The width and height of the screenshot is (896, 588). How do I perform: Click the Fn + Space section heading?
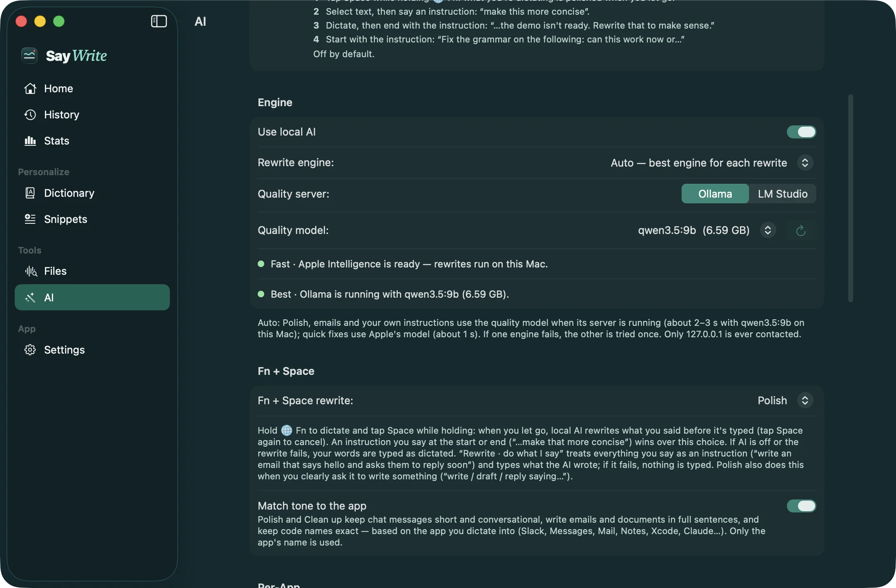(x=286, y=371)
